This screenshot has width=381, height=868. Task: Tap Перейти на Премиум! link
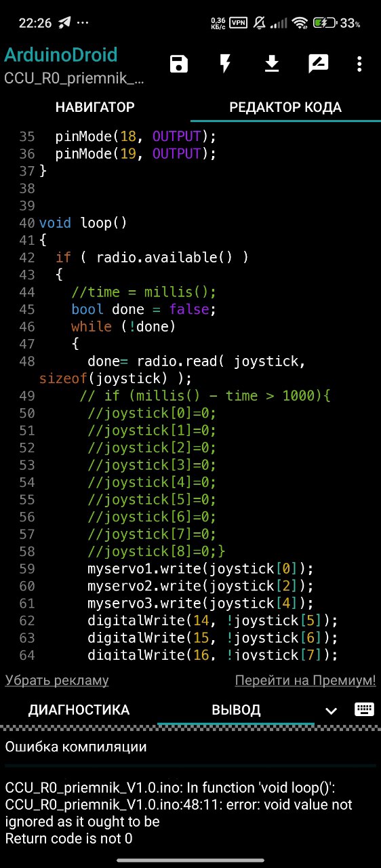coord(305,680)
